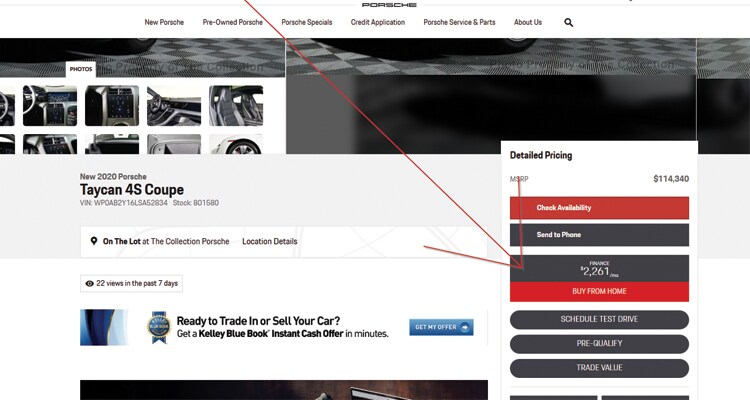Screen dimensions: 750x400
Task: Go to the Credit Application page
Action: [378, 22]
